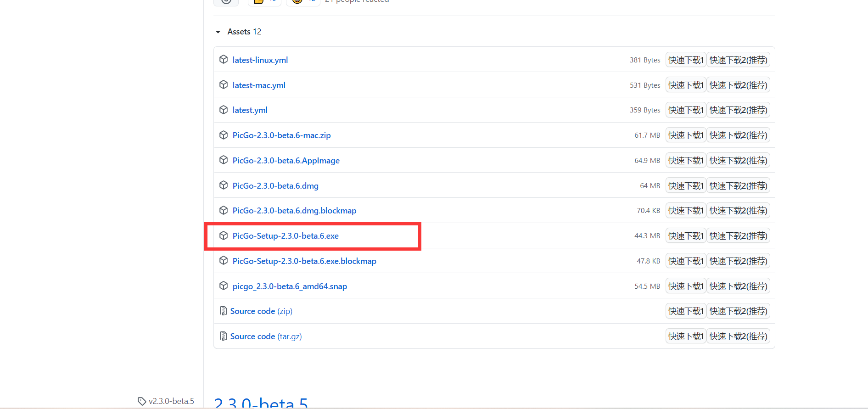868x409 pixels.
Task: Download picgo_2.3.0-beta.6_amd64.snap package
Action: point(290,286)
